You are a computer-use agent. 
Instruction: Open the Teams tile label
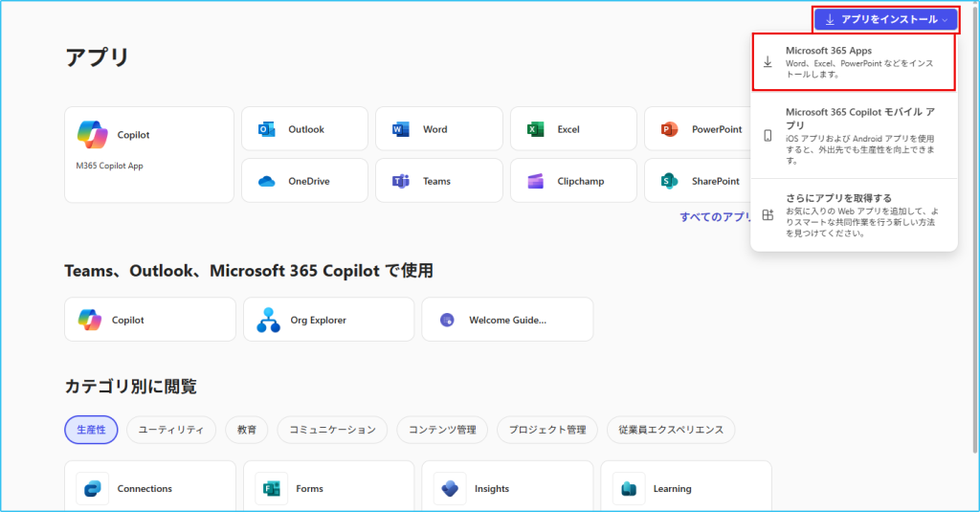pos(436,181)
